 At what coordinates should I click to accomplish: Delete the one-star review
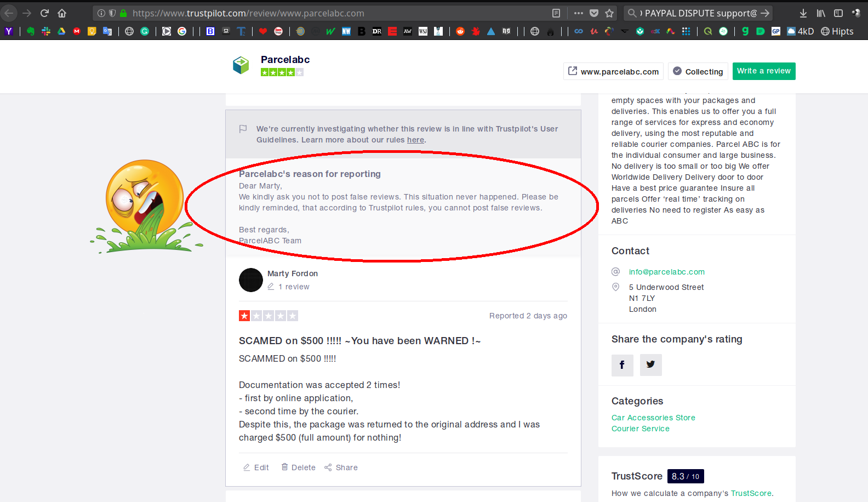(x=298, y=467)
